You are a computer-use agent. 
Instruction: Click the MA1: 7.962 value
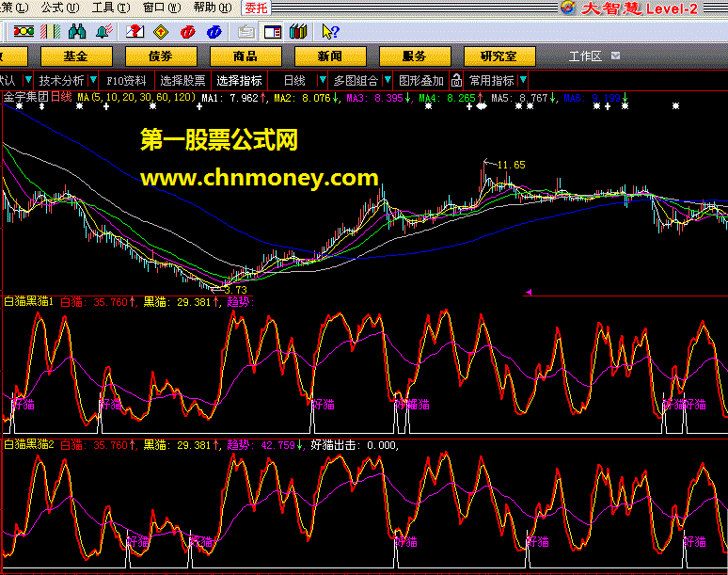(x=233, y=98)
